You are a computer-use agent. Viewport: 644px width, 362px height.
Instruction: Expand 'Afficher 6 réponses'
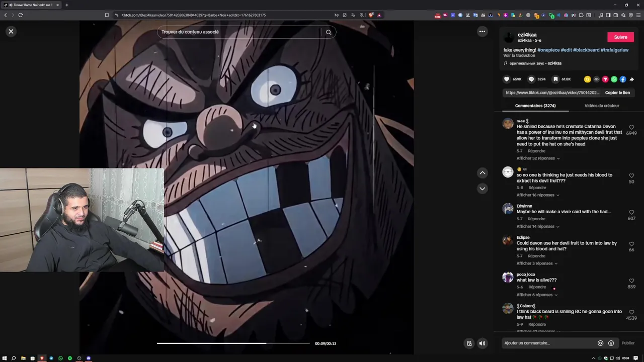pyautogui.click(x=537, y=295)
